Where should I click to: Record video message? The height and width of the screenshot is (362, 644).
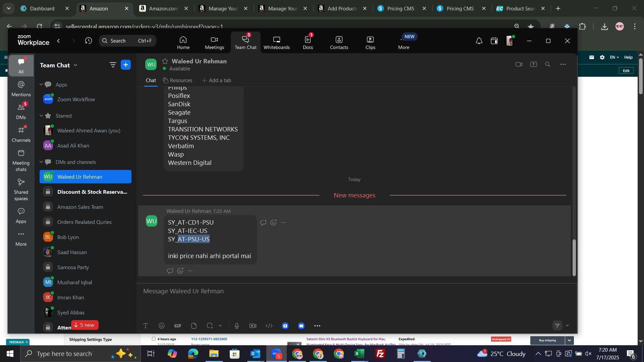tap(253, 325)
